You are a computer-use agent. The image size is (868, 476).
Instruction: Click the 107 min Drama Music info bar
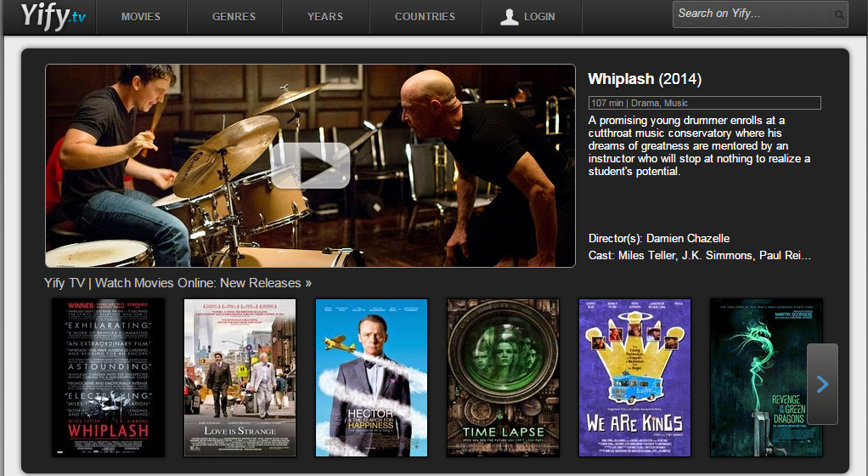704,103
